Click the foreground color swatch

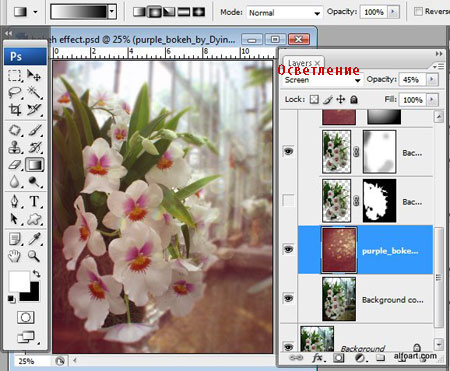click(19, 282)
